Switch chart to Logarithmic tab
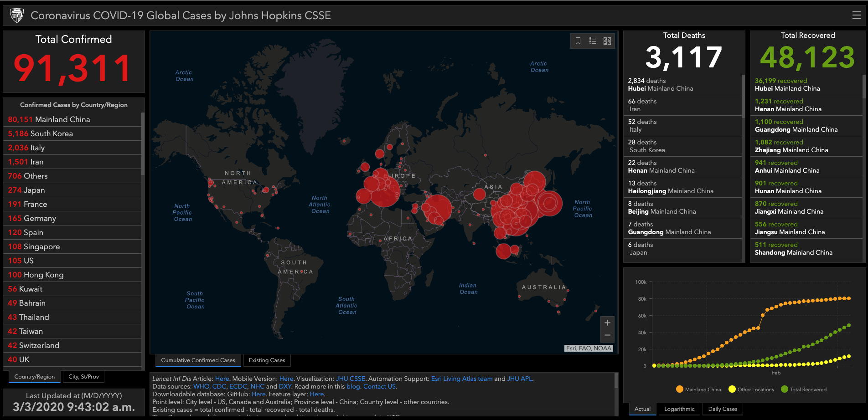 coord(679,409)
